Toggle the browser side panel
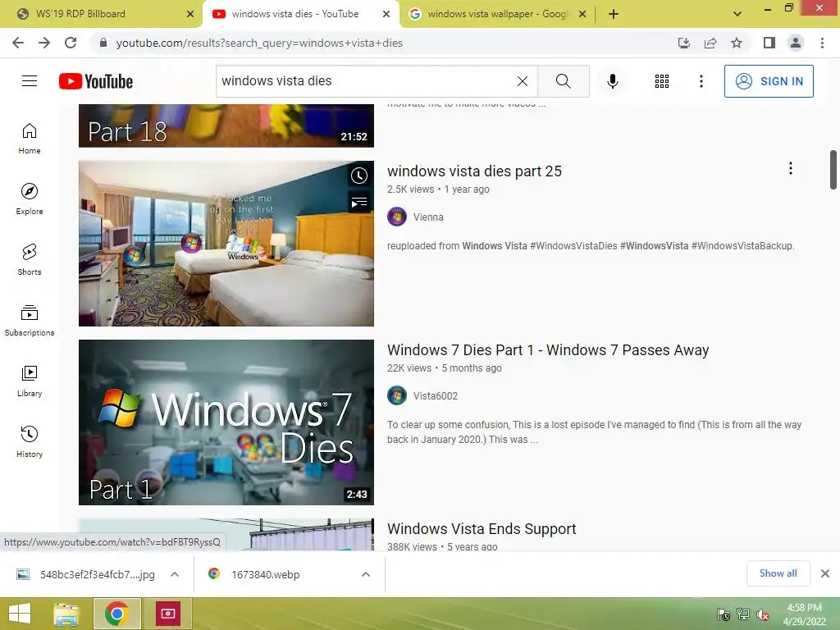 click(769, 43)
